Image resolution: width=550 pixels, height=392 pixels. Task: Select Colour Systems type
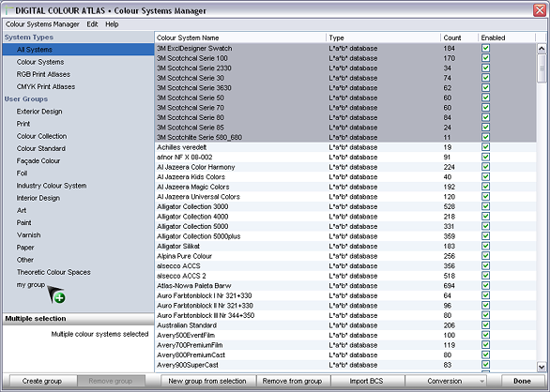[40, 62]
